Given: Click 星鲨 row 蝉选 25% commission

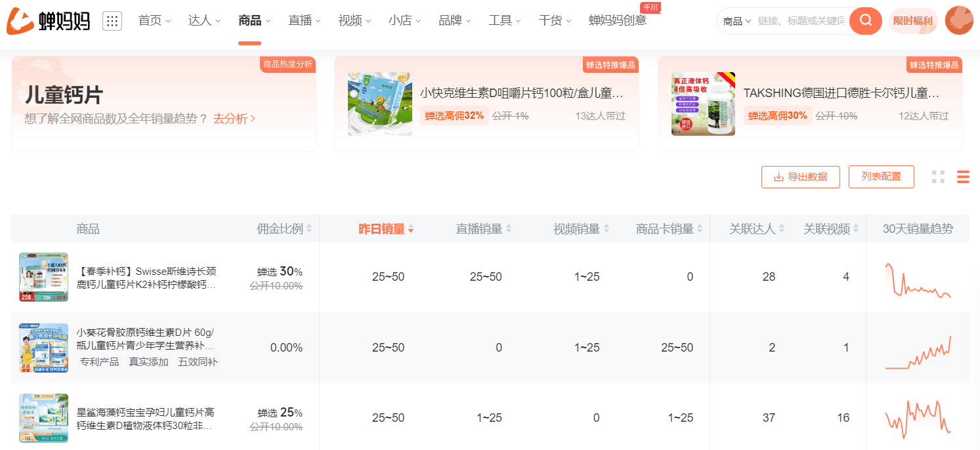Looking at the screenshot, I should pyautogui.click(x=280, y=413).
